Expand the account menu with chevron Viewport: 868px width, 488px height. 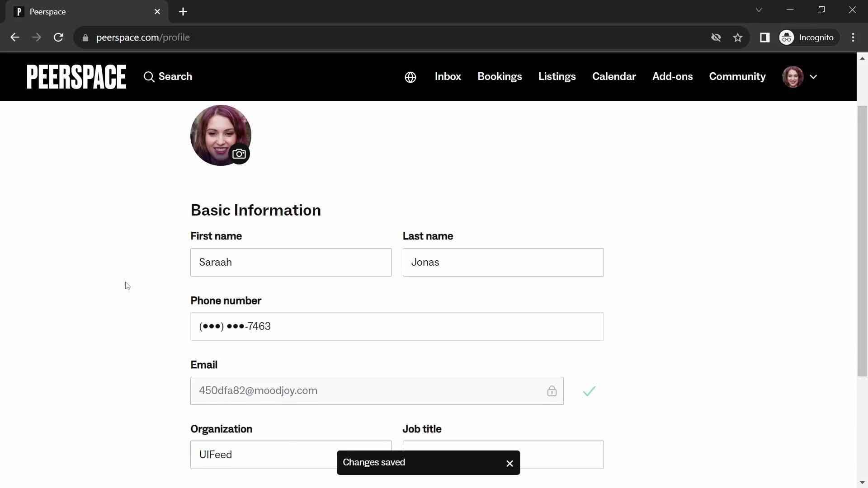[814, 76]
